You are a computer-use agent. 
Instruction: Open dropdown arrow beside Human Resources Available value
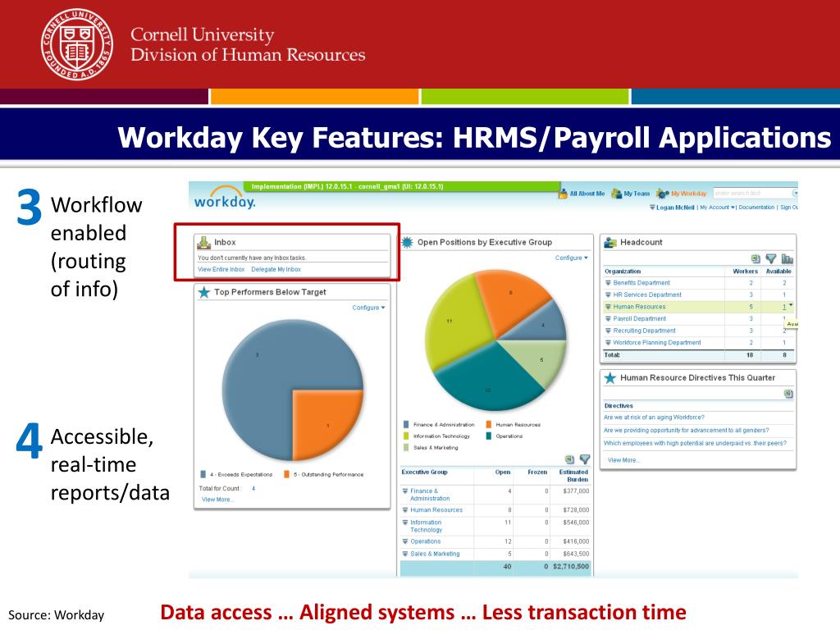pos(791,305)
